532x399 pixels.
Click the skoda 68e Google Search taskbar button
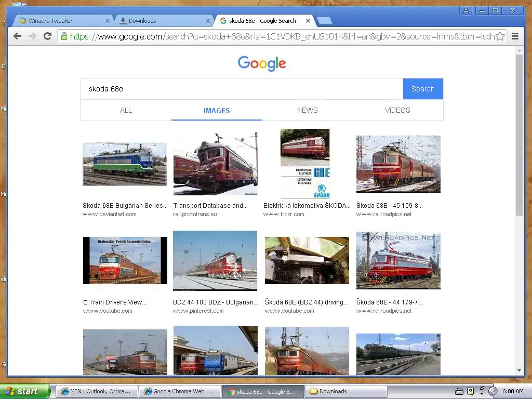[263, 392]
